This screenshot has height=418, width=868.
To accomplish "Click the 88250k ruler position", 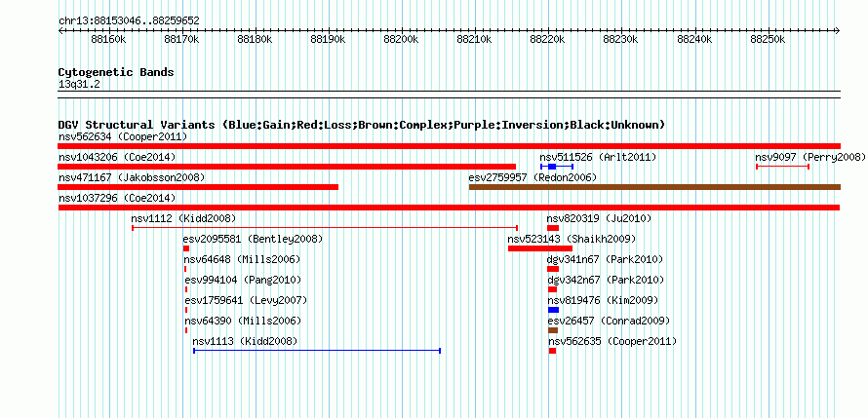I will click(x=768, y=39).
